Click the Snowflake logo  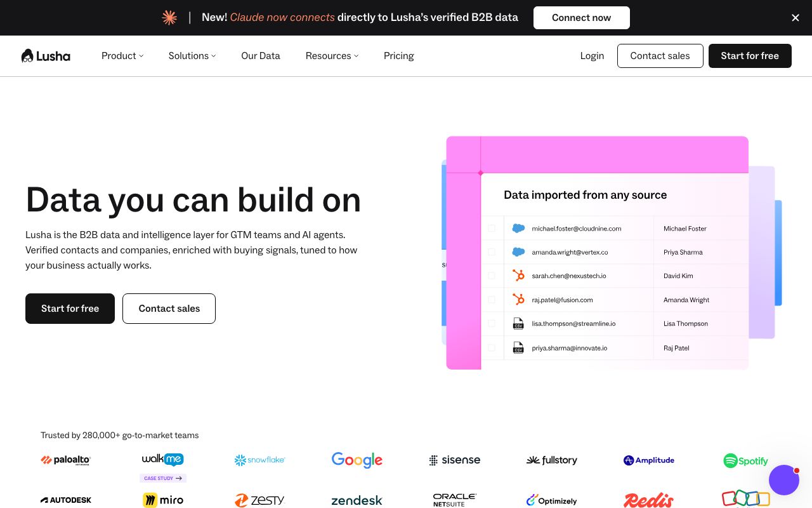tap(260, 460)
